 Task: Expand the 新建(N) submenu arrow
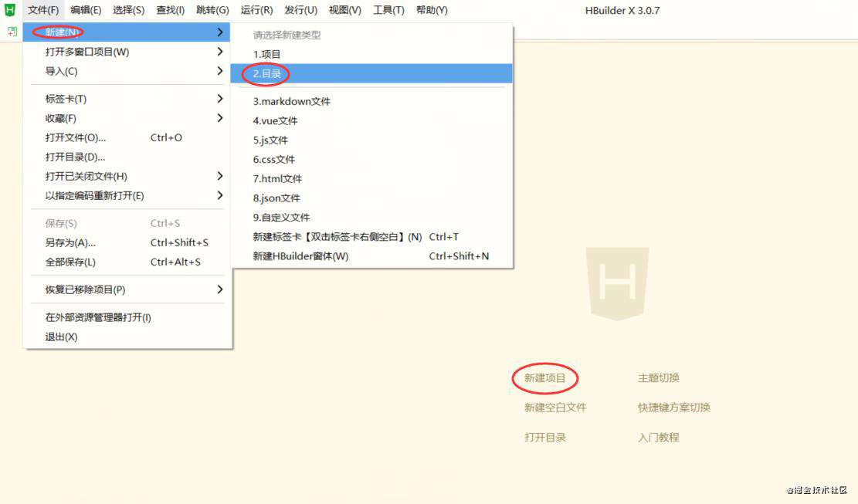tap(219, 32)
